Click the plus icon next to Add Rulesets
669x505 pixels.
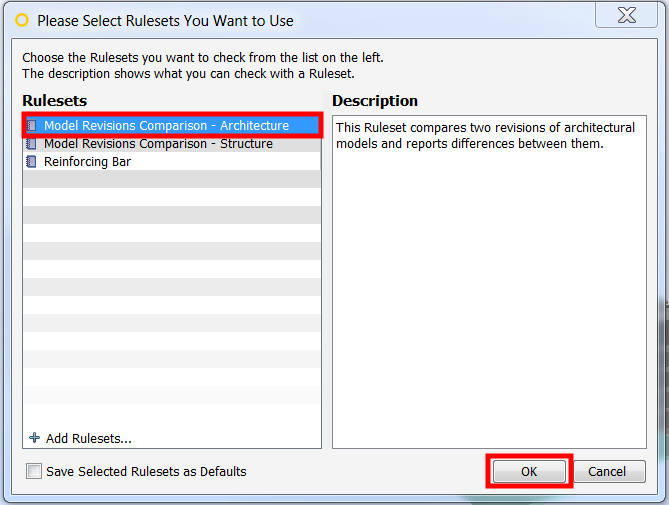[35, 438]
